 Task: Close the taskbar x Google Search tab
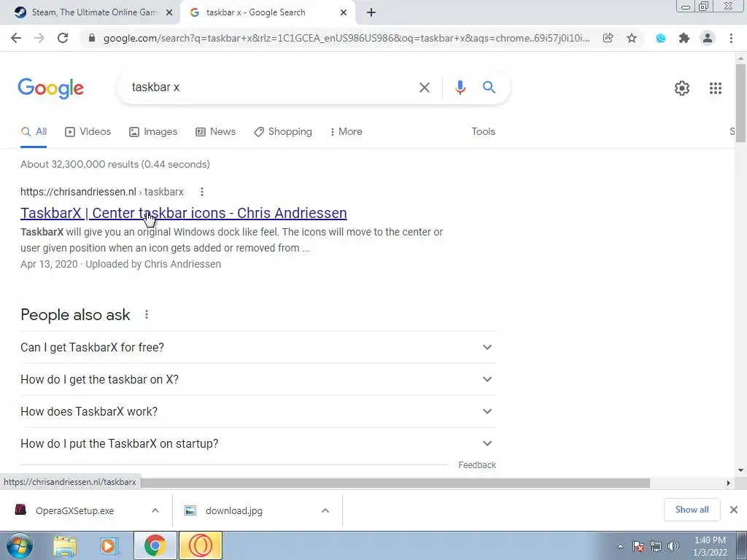344,13
